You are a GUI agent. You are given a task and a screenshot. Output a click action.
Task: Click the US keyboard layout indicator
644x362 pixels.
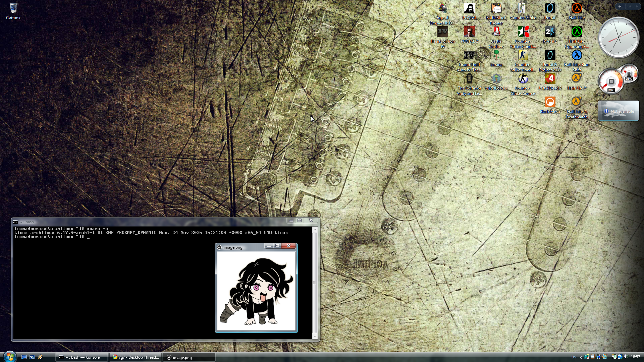point(574,357)
